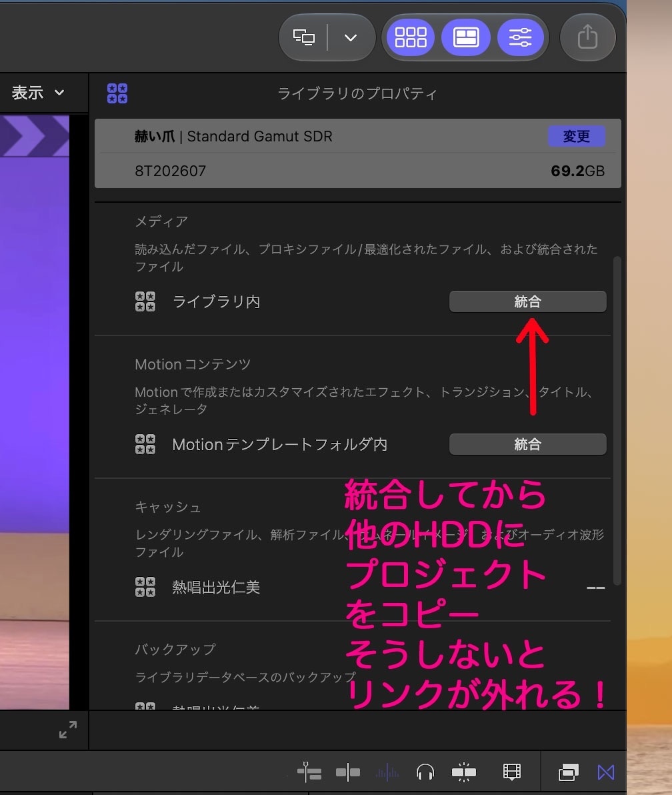Click icon next to Motion テンプレートフォルダ内
672x795 pixels.
(145, 444)
